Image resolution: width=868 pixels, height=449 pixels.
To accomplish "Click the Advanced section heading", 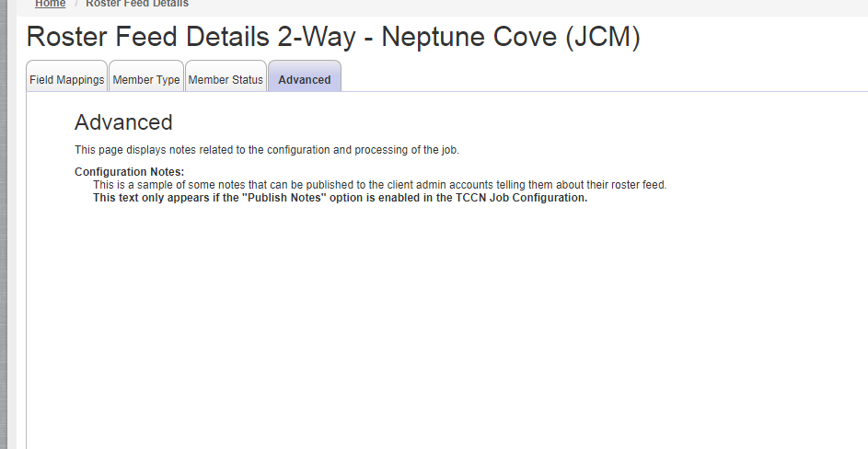I will [123, 122].
